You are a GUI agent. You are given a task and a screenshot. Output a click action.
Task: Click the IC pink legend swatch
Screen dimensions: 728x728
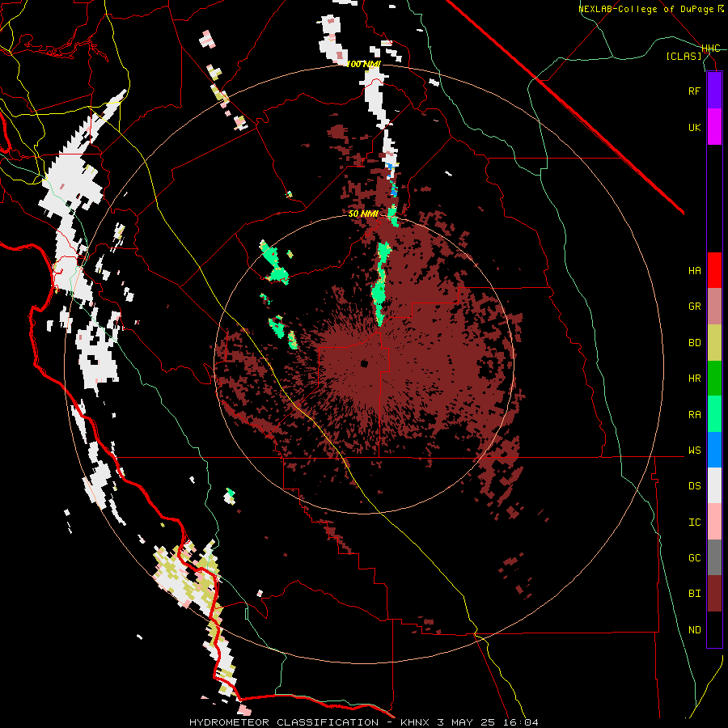click(x=714, y=522)
